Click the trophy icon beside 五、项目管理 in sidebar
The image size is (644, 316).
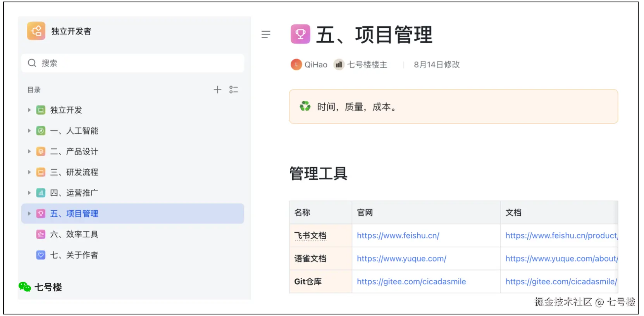click(41, 214)
